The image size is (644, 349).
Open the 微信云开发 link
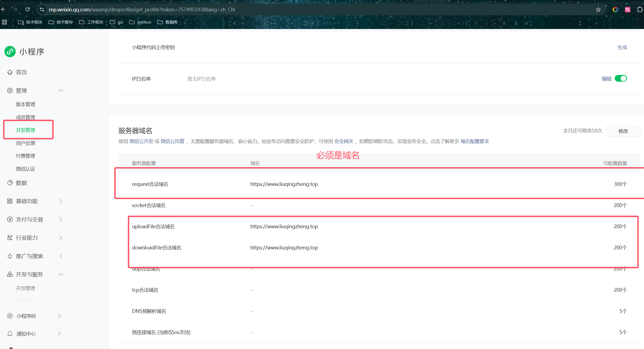[x=141, y=141]
